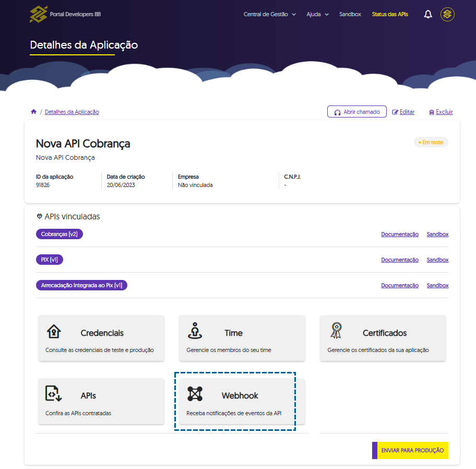The width and height of the screenshot is (476, 469).
Task: Click the edit pencil icon
Action: point(395,112)
